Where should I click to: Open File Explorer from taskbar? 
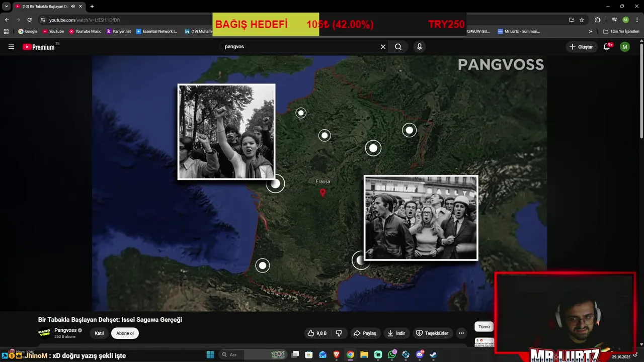[364, 355]
